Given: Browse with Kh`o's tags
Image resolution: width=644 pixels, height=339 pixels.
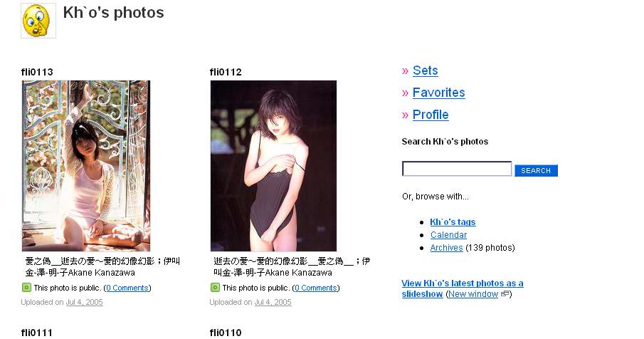Looking at the screenshot, I should tap(453, 222).
